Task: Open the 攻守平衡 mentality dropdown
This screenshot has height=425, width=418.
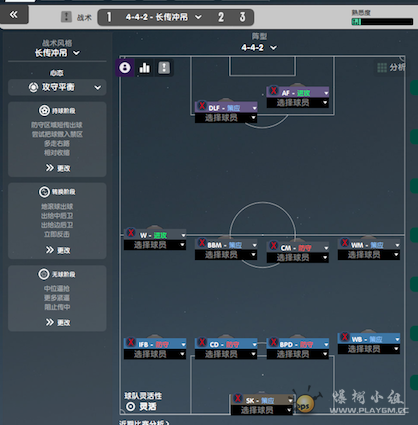Action: coord(57,87)
